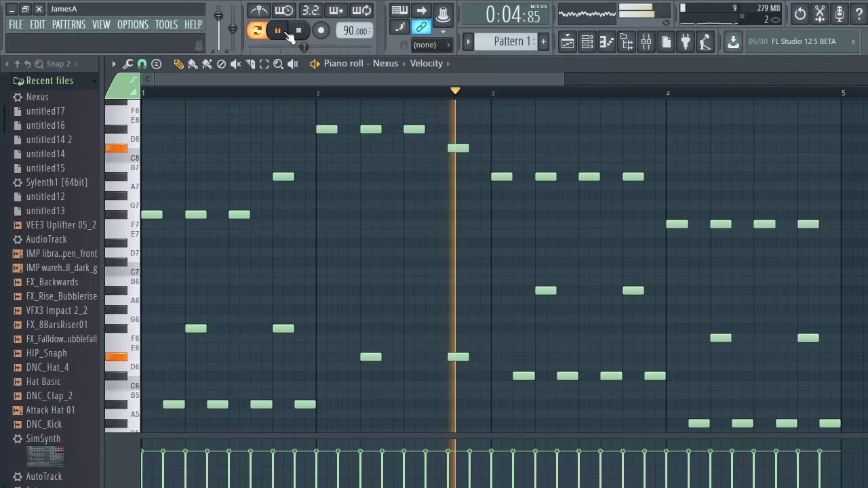Toggle the 3.2 countdown before recording

[x=310, y=10]
